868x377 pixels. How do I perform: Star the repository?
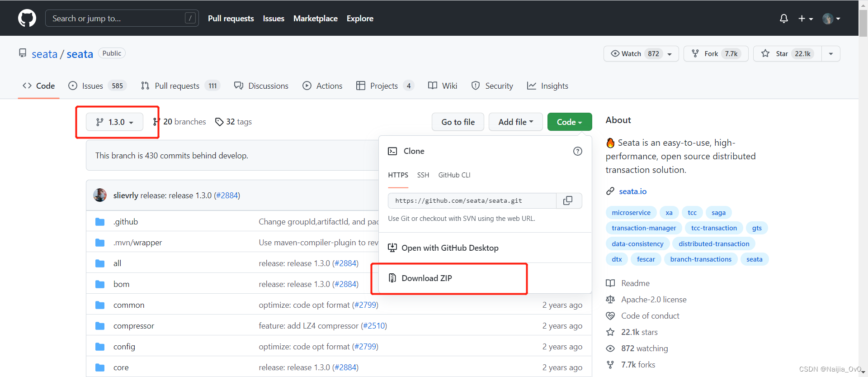coord(787,53)
